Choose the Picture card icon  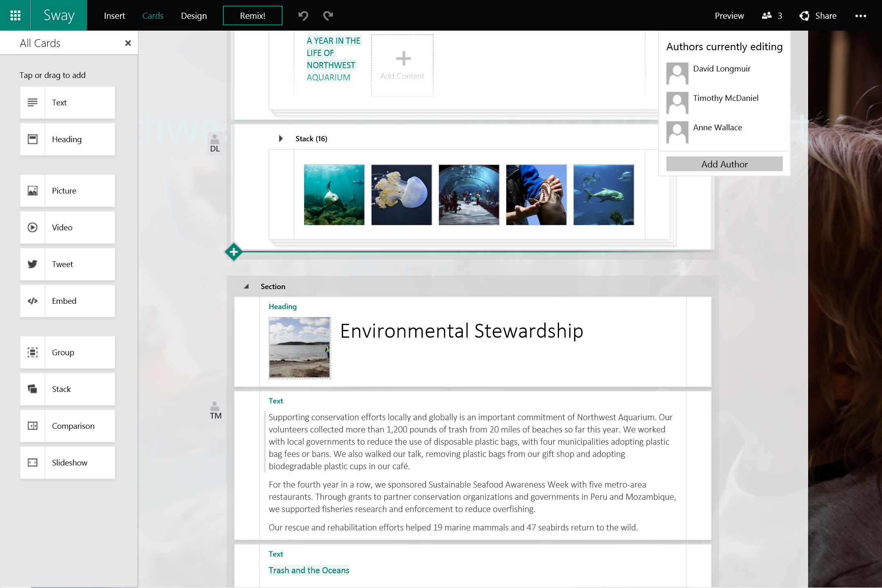coord(33,190)
